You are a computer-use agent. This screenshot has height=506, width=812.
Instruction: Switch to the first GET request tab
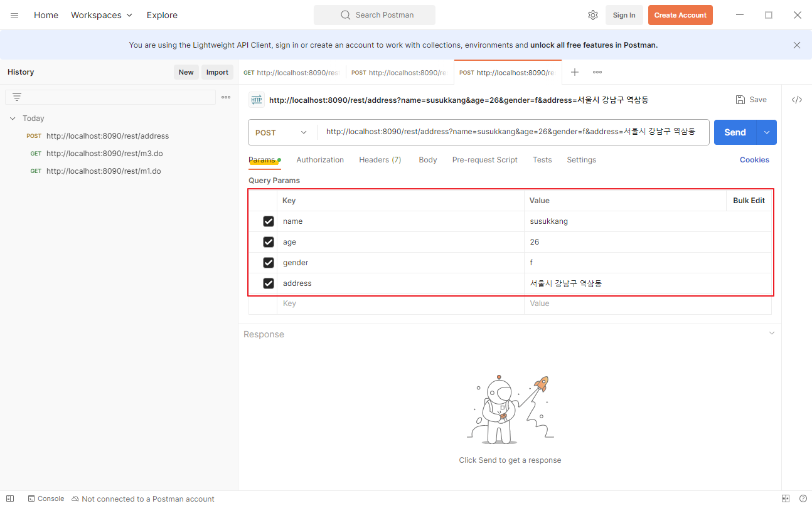(x=292, y=73)
